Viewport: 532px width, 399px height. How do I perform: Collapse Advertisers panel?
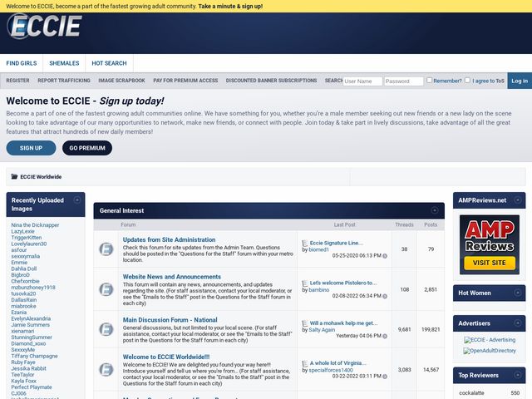517,323
